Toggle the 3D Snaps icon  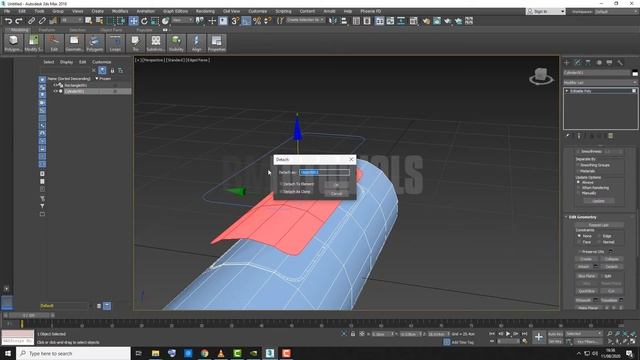(235, 21)
